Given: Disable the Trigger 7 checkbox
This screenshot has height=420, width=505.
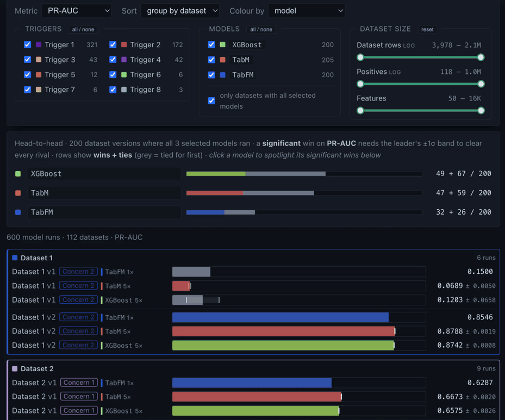Looking at the screenshot, I should (x=28, y=90).
